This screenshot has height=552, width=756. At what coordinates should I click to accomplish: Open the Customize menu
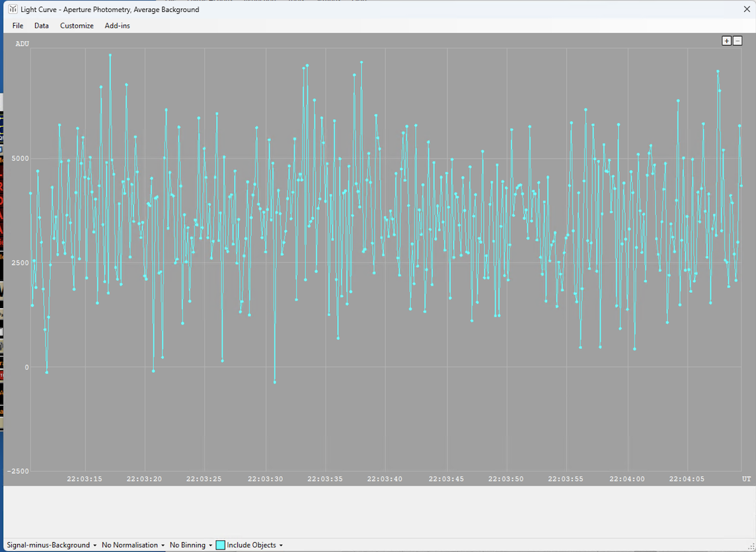[77, 26]
